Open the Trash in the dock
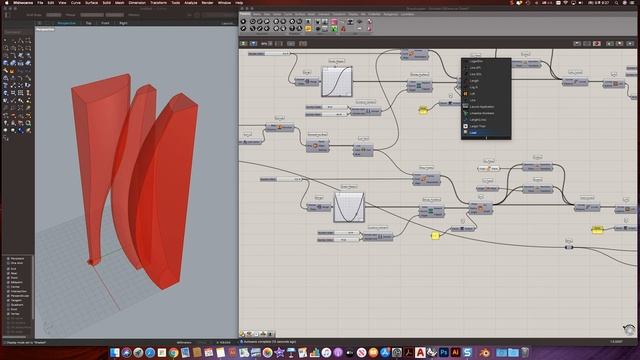Viewport: 640px width, 360px height. (x=525, y=352)
